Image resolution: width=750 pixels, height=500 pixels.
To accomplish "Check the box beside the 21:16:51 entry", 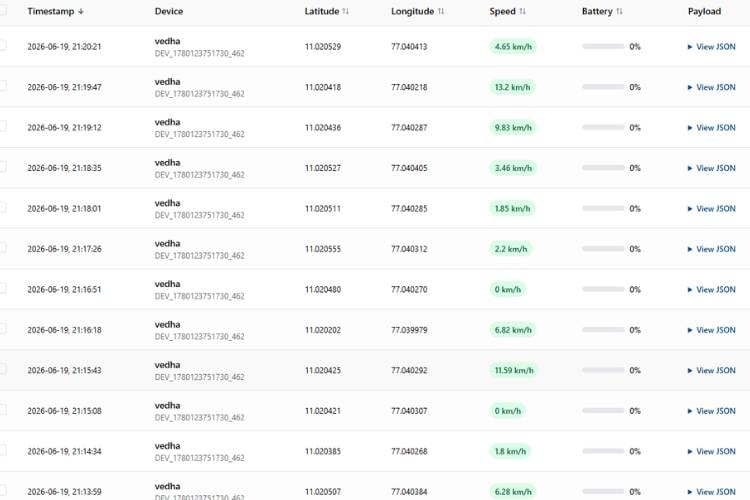I will [x=2, y=289].
